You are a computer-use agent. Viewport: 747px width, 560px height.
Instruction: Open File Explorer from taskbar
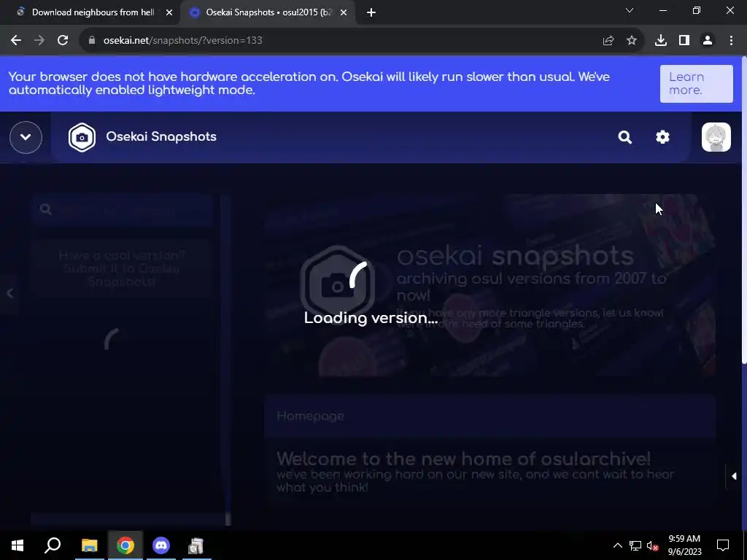[x=89, y=545]
